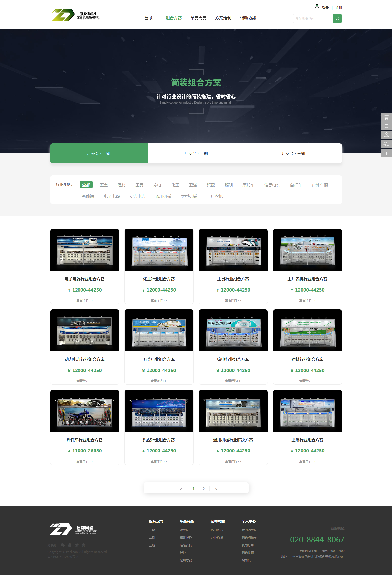Click the side toolbar user profile icon
392x575 pixels.
[x=386, y=135]
